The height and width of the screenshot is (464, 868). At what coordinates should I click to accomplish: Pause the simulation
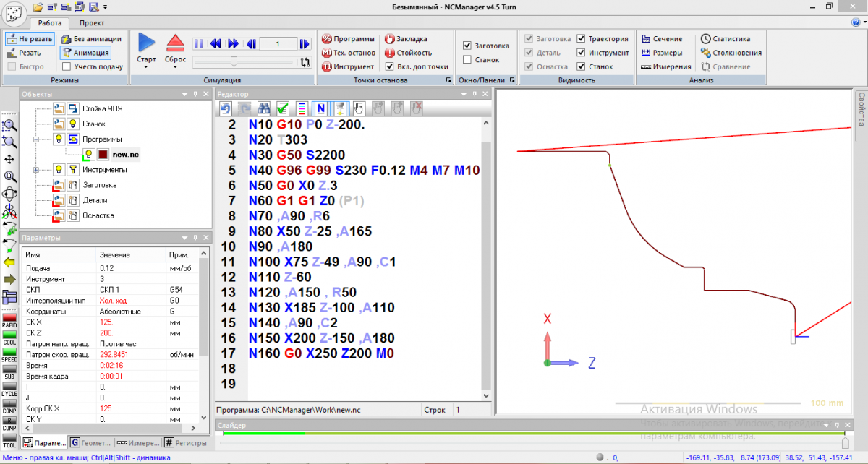pyautogui.click(x=199, y=44)
